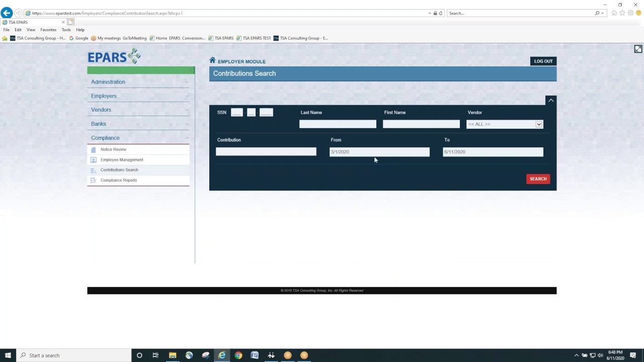
Task: Click the fullscreen expand icon
Action: [x=638, y=49]
